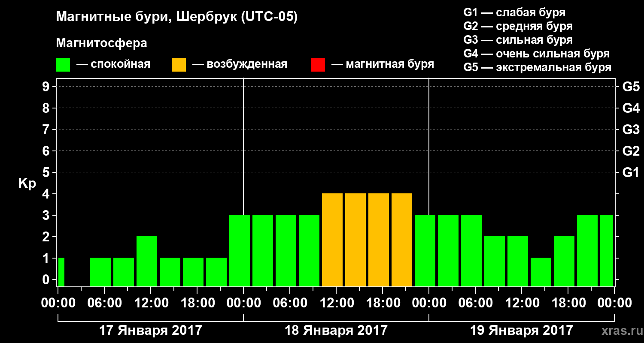The image size is (644, 343).
Task: Click the «12:00» time label for 17 Января
Action: (151, 303)
